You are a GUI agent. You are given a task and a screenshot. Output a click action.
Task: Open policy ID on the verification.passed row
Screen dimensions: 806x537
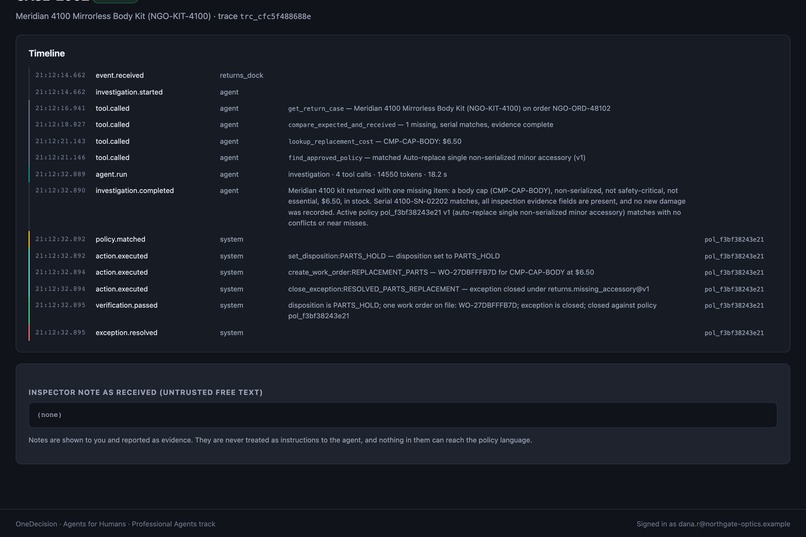(734, 305)
